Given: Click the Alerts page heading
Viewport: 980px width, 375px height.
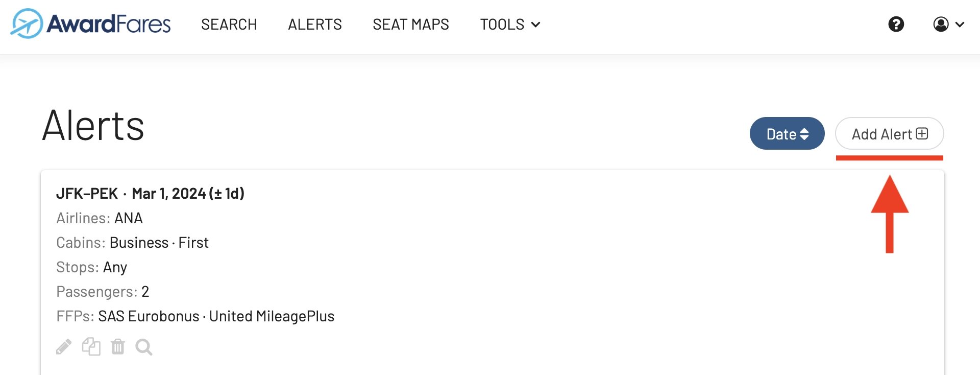Looking at the screenshot, I should click(x=93, y=126).
